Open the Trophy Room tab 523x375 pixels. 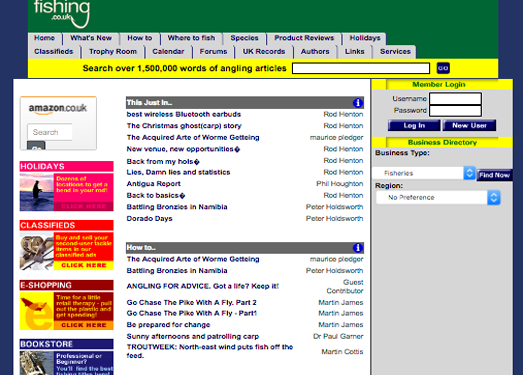(113, 52)
